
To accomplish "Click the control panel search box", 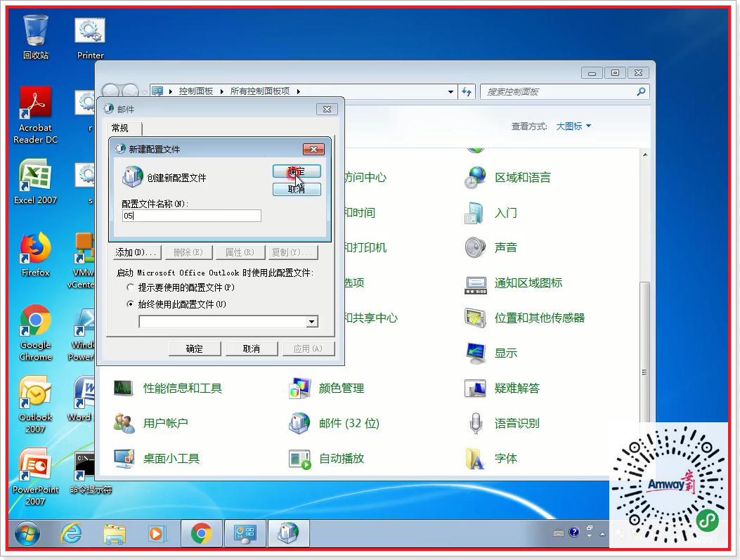I will pos(565,91).
